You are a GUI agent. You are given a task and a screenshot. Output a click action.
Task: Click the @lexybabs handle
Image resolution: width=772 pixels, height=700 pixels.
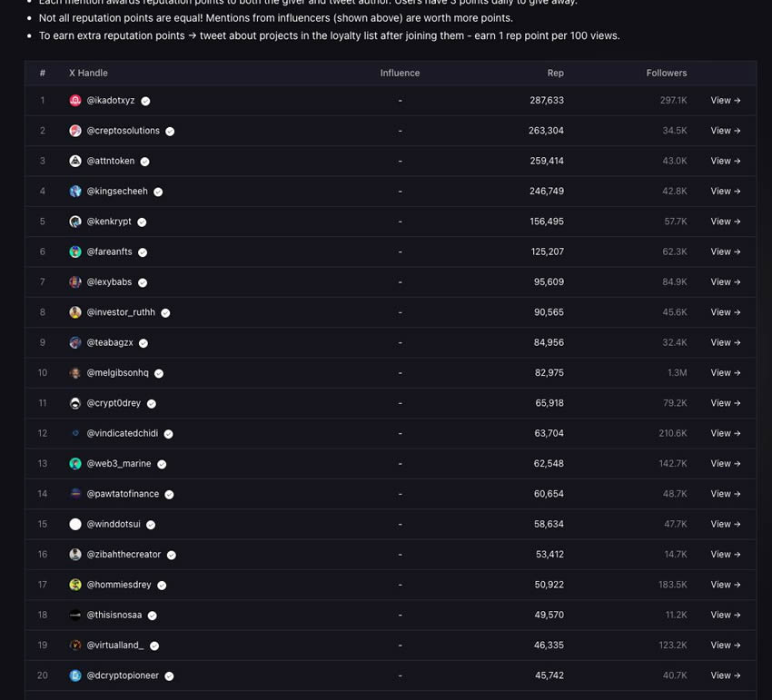pos(109,282)
